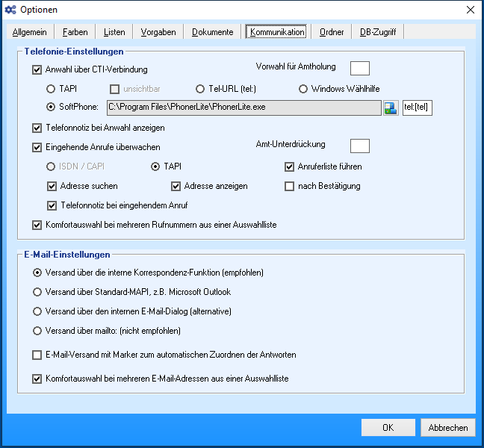The image size is (484, 448).
Task: Choose Windows Wählhilfe radio button
Action: [303, 89]
